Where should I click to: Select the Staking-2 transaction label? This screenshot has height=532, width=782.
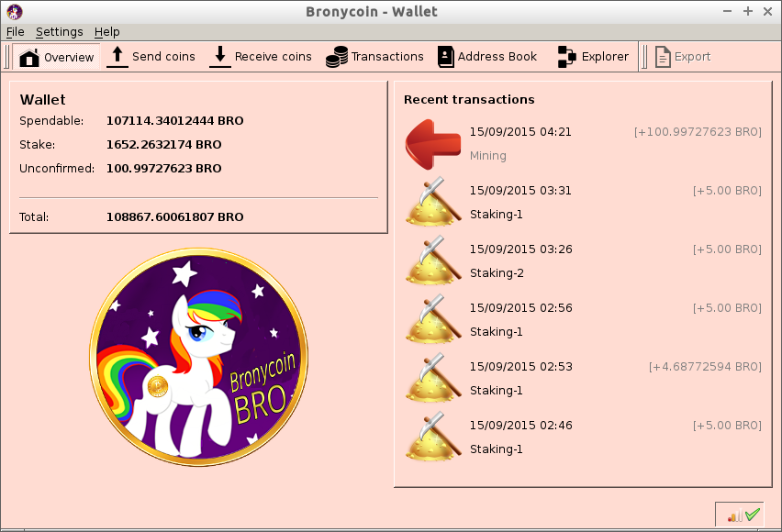tap(497, 273)
